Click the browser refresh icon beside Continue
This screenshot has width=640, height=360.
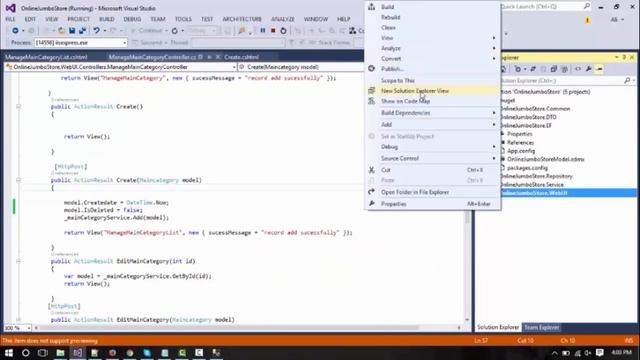[175, 31]
